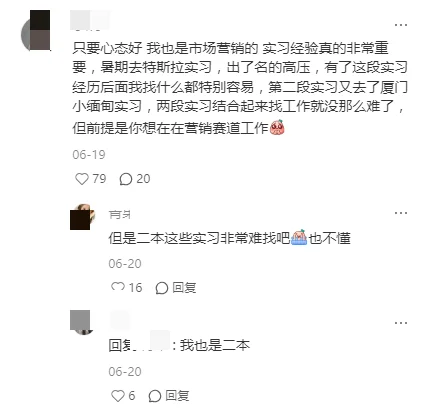The width and height of the screenshot is (429, 413).
Task: Click 回复 text under the 16-like comment
Action: 184,287
